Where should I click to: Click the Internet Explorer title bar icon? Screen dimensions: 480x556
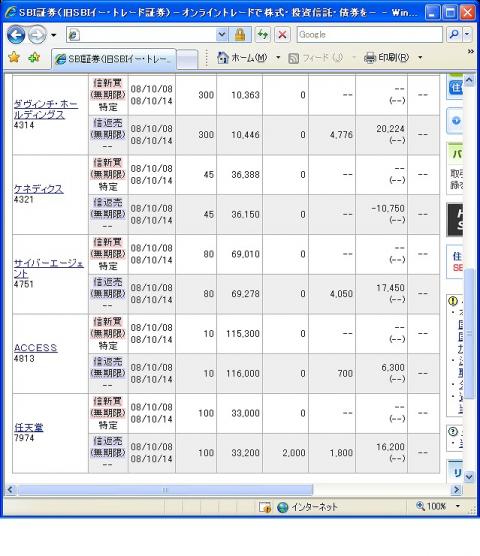click(x=10, y=12)
